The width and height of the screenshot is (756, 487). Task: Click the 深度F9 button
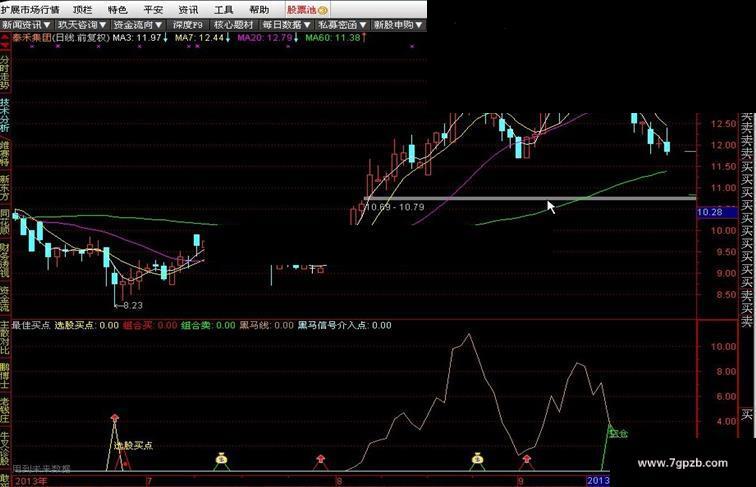[x=188, y=25]
